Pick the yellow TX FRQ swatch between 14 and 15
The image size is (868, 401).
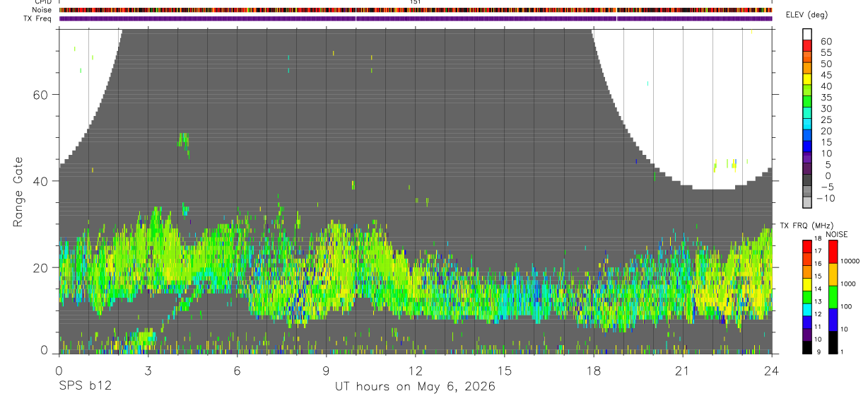point(807,283)
